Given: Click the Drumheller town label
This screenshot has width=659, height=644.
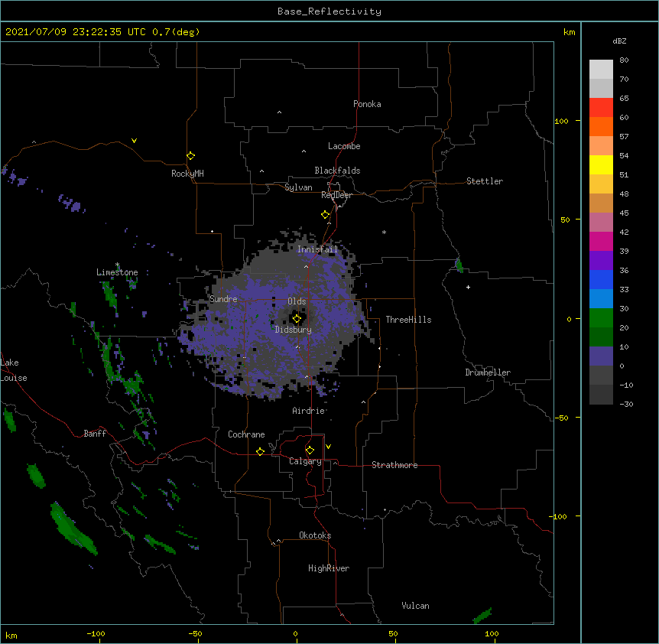Looking at the screenshot, I should point(488,372).
